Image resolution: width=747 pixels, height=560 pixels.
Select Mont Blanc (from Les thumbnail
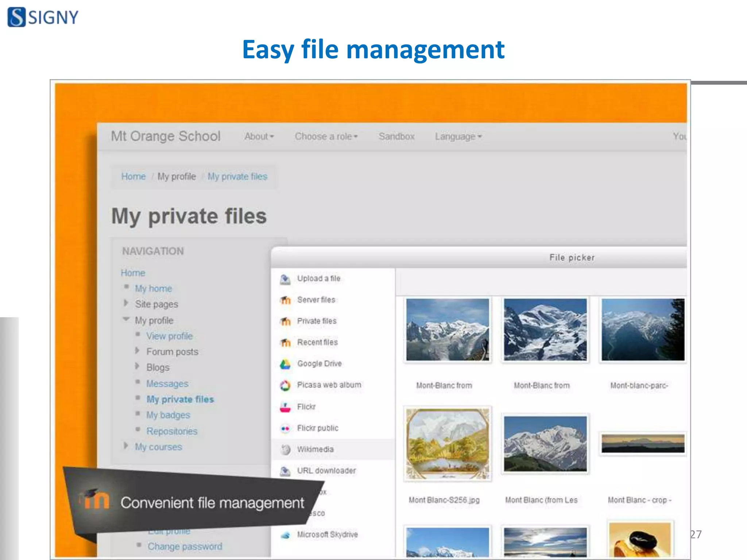pyautogui.click(x=545, y=444)
